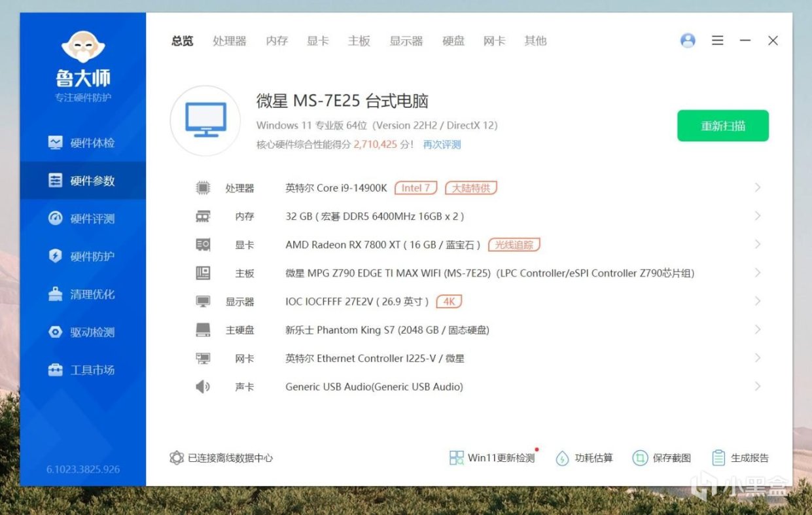Open 硬件防护 in the sidebar
812x515 pixels.
pyautogui.click(x=82, y=256)
